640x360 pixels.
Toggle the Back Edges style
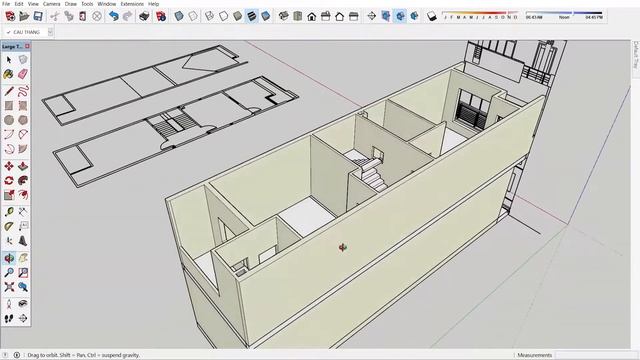[193, 16]
